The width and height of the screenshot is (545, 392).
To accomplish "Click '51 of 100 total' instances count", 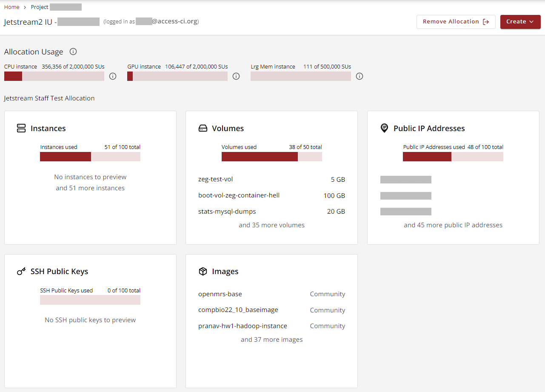I will tap(123, 147).
